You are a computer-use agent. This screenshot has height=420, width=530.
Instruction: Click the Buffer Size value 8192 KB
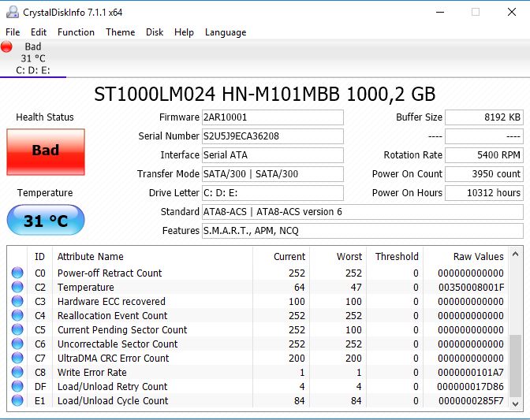(x=484, y=117)
